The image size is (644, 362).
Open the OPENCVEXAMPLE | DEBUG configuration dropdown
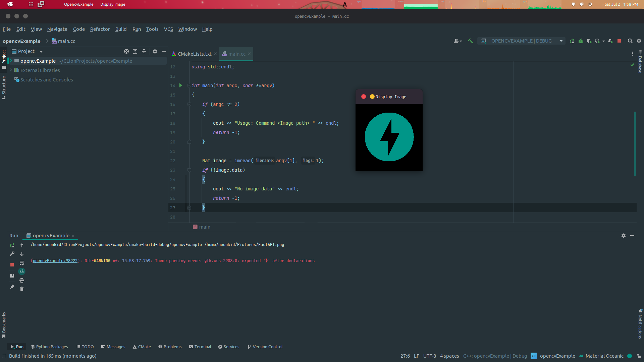tap(561, 41)
